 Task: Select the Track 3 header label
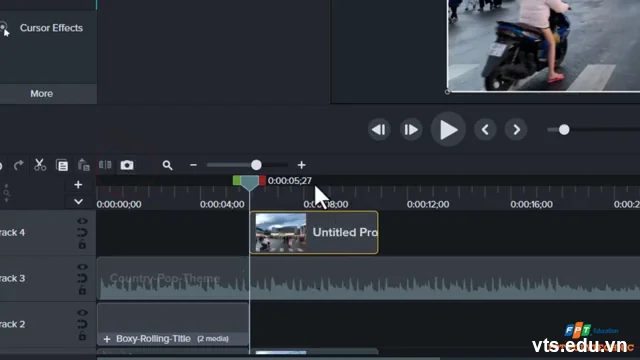coord(12,278)
